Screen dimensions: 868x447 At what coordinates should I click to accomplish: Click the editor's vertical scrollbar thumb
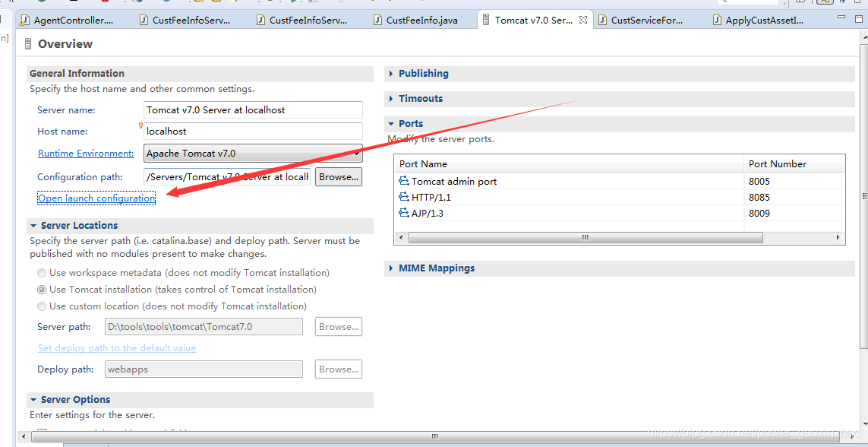pyautogui.click(x=863, y=196)
